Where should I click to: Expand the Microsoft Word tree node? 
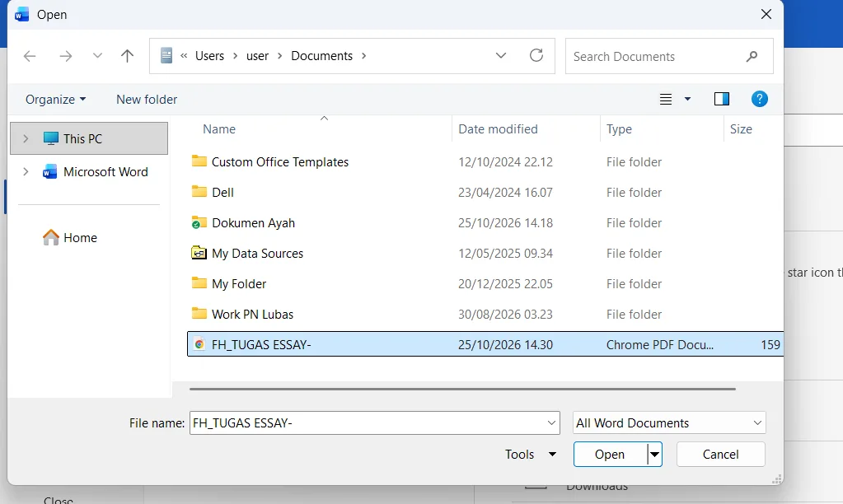26,172
